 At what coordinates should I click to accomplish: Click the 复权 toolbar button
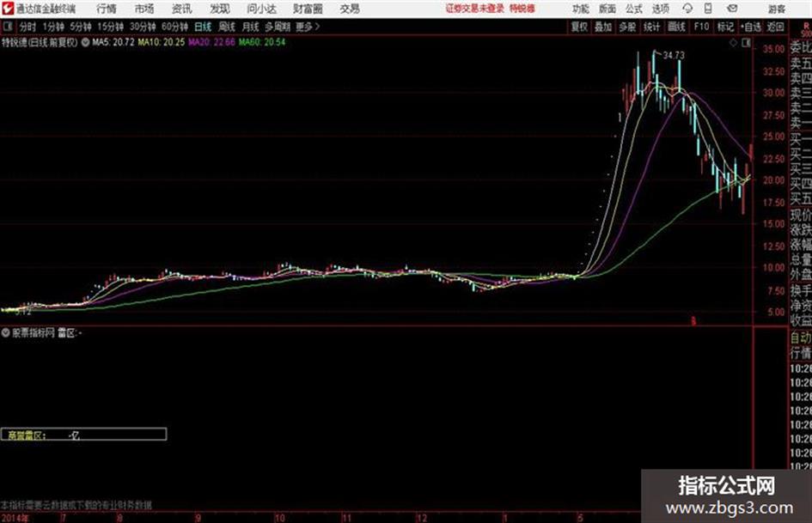pyautogui.click(x=579, y=27)
